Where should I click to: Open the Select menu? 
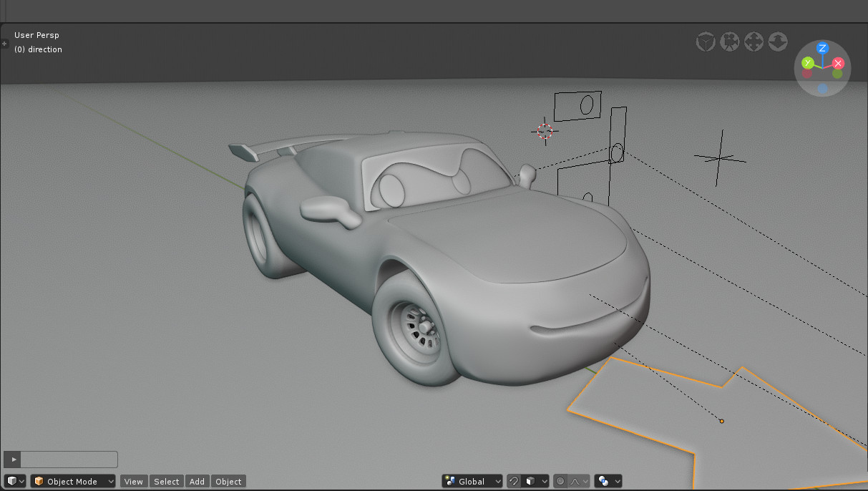coord(167,482)
